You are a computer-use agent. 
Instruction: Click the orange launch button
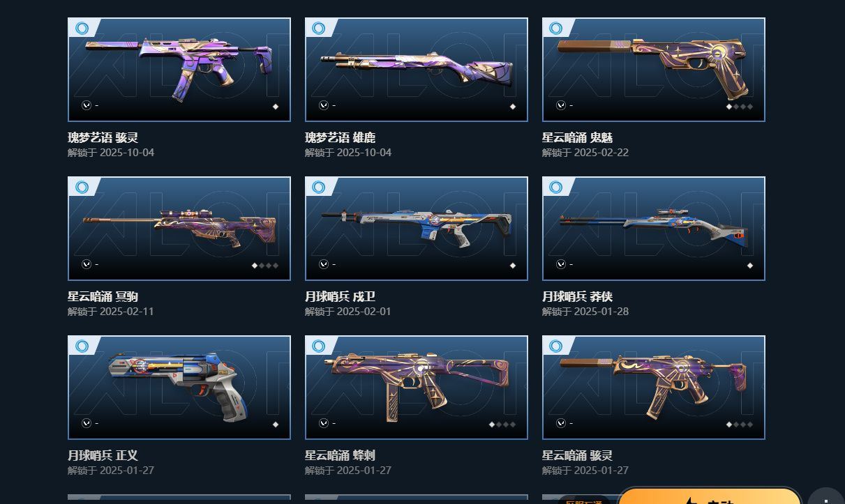[x=710, y=496]
